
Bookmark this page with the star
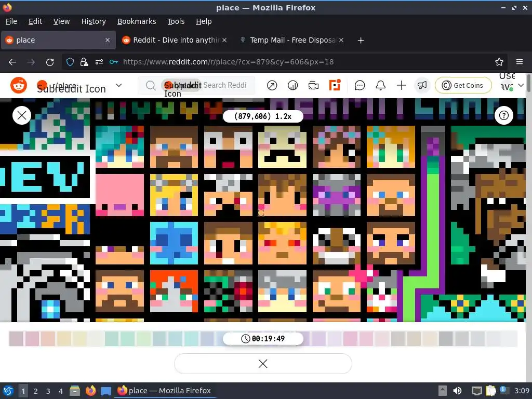499,62
